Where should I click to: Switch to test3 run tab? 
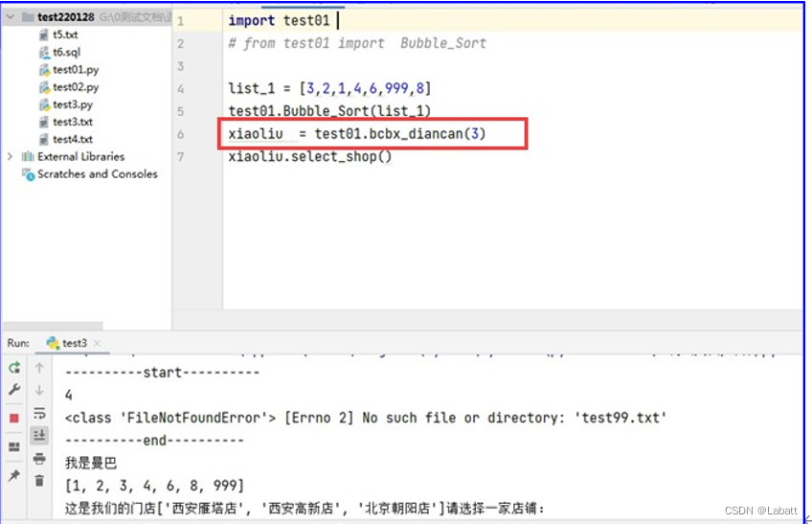74,343
